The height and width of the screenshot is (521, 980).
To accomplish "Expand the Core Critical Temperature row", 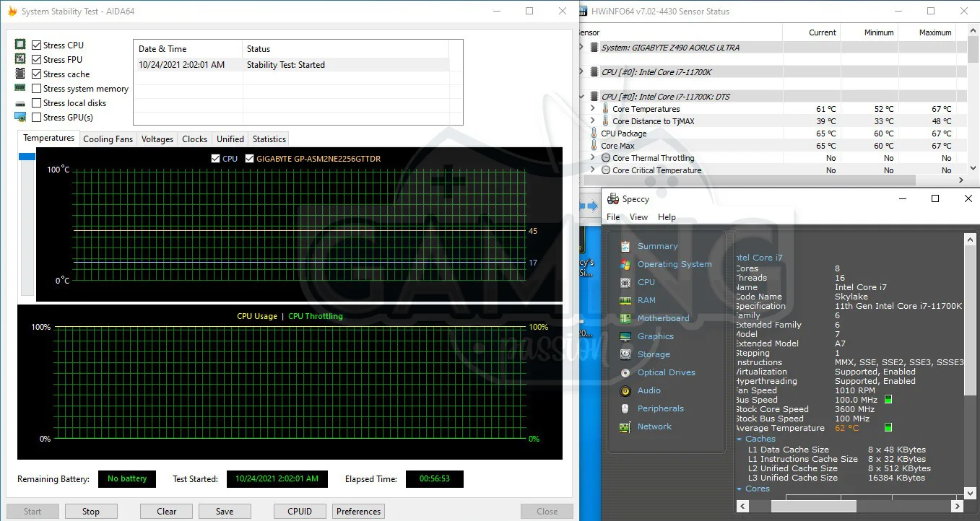I will click(x=593, y=170).
